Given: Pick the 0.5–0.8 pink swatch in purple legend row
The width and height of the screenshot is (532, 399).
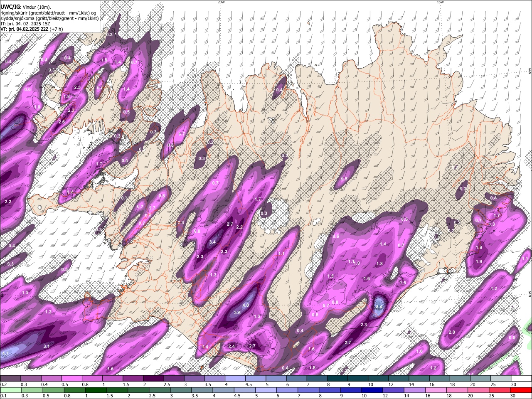Looking at the screenshot, I should 71,378.
